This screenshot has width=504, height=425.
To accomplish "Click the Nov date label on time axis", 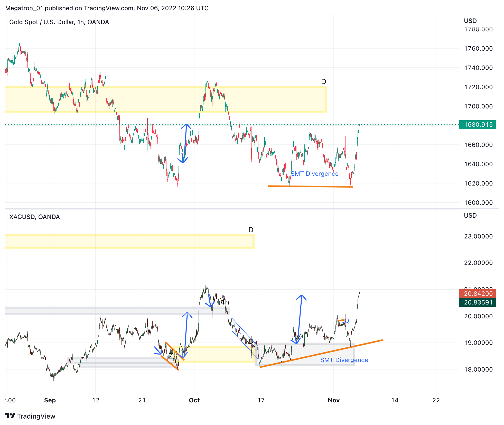I will (334, 400).
